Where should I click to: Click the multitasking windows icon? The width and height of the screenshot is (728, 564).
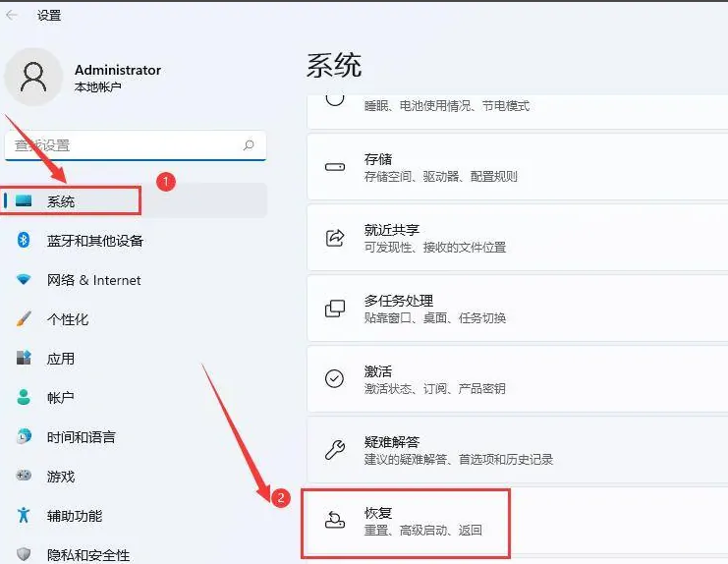tap(335, 309)
